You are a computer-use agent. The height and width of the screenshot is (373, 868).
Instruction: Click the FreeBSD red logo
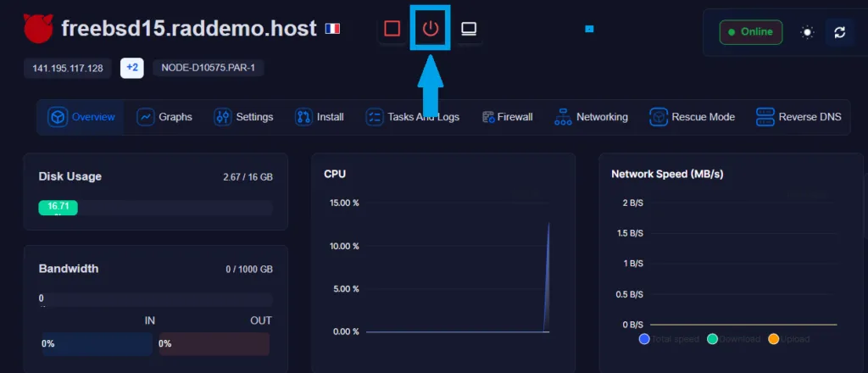click(38, 28)
